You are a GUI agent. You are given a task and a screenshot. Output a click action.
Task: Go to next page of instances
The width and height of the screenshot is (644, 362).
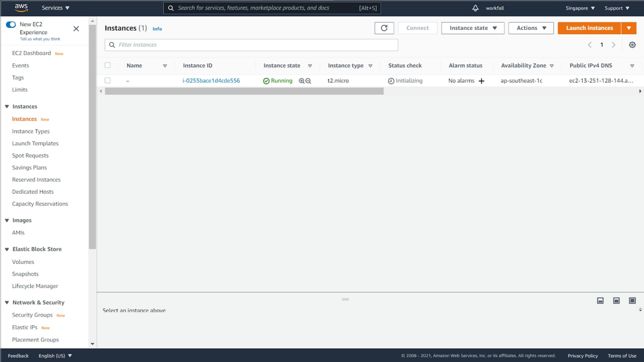[x=614, y=45]
